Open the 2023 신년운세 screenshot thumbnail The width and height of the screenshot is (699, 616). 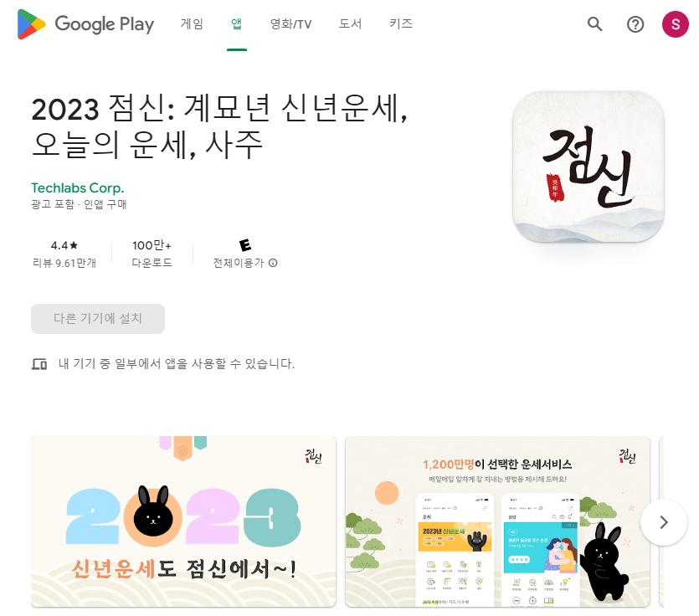(x=183, y=521)
